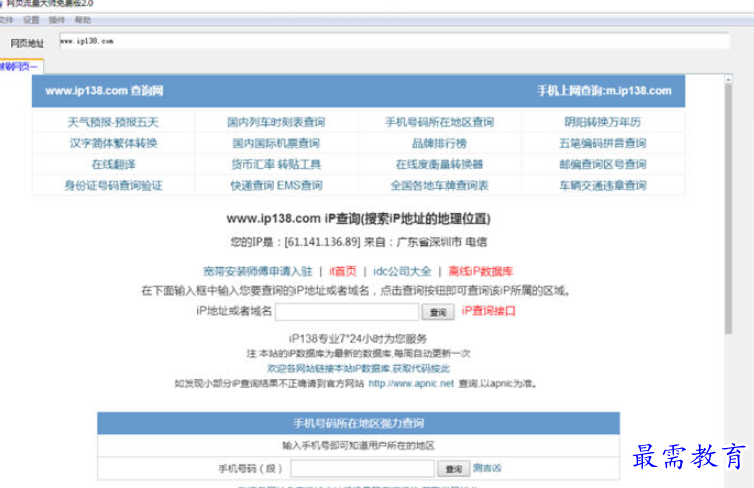Open 天气预报-预报五天 link
Screen dimensions: 754x488
(x=113, y=122)
